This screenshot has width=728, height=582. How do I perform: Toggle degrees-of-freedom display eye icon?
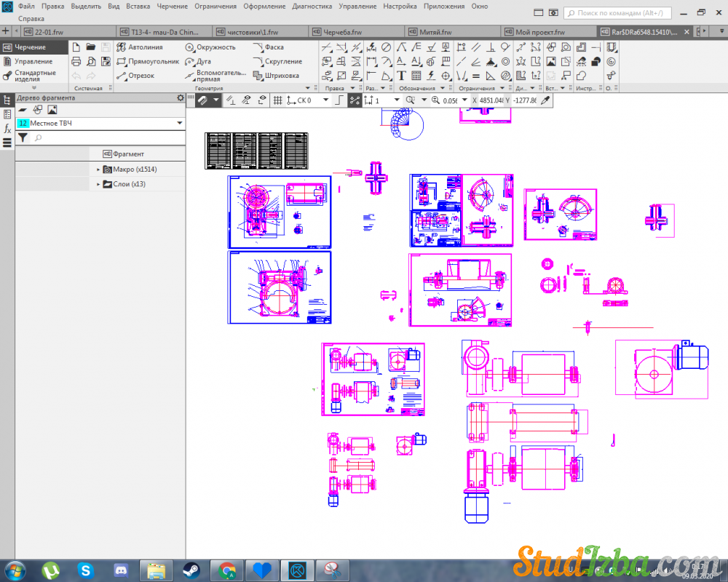262,100
